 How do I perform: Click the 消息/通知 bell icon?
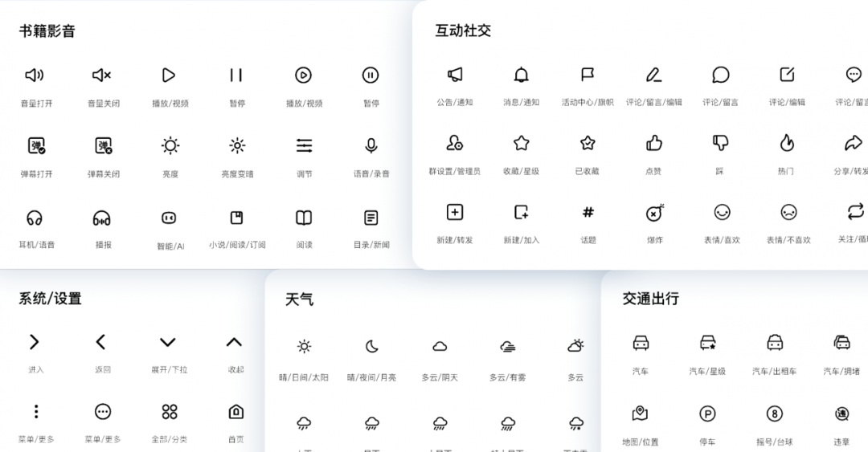pyautogui.click(x=522, y=75)
